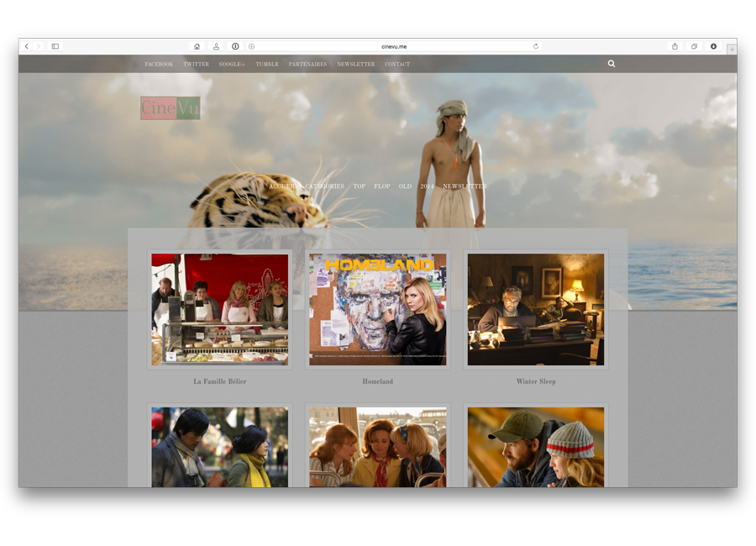Image resolution: width=756 pixels, height=546 pixels.
Task: Reload the cinevu.me page
Action: pos(536,46)
